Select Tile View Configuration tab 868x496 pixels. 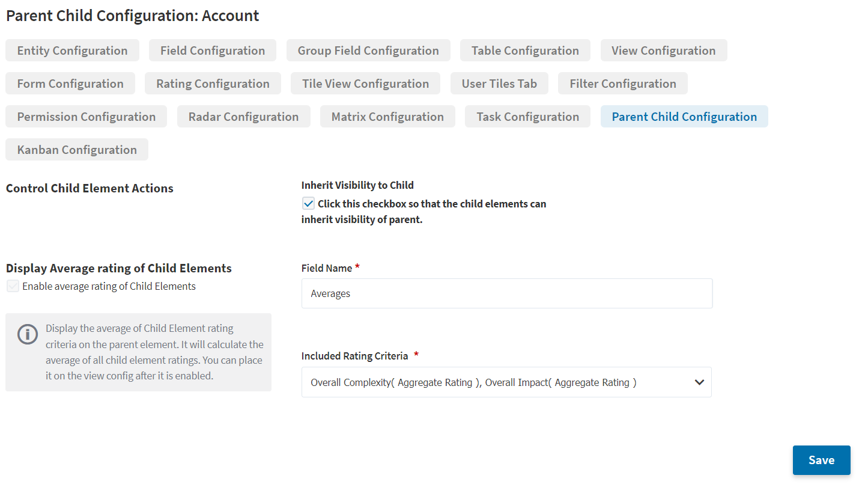tap(365, 84)
